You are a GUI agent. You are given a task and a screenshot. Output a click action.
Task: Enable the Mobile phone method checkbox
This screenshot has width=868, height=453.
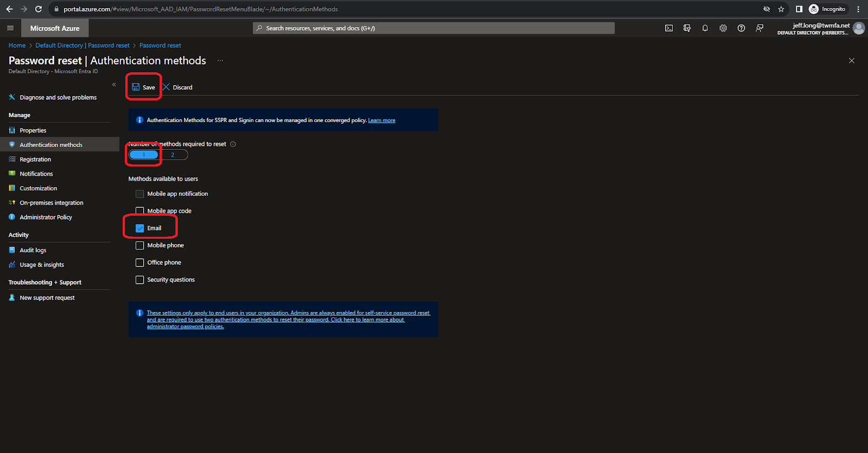140,245
